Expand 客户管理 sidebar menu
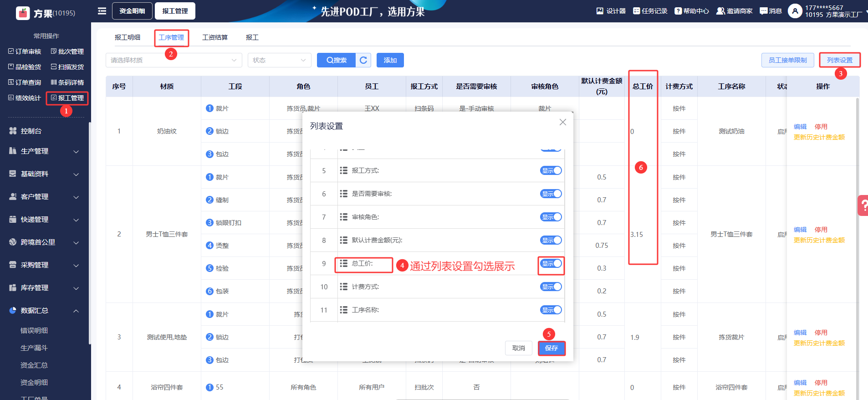The width and height of the screenshot is (868, 400). tap(45, 197)
